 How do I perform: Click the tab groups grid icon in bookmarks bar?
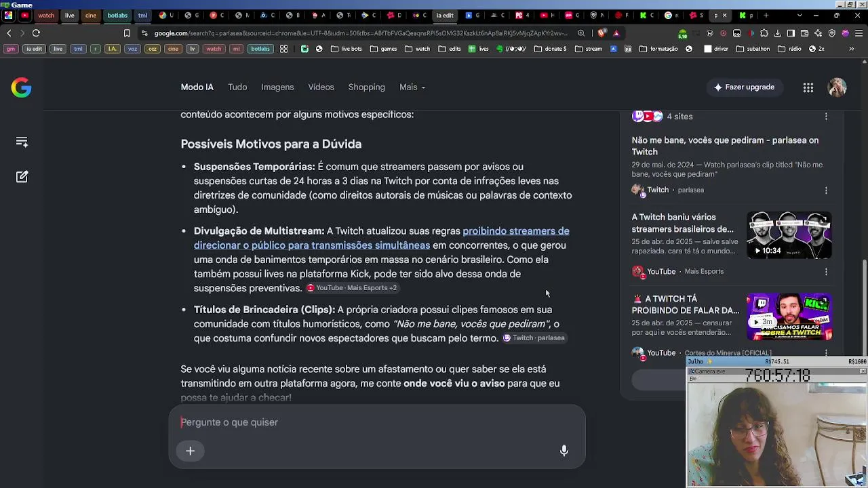283,49
